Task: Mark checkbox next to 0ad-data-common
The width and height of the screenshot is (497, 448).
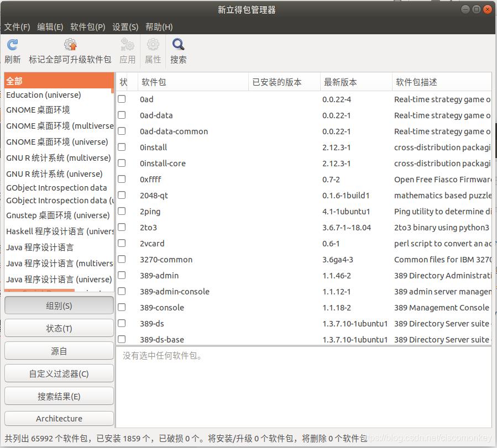Action: (x=122, y=131)
